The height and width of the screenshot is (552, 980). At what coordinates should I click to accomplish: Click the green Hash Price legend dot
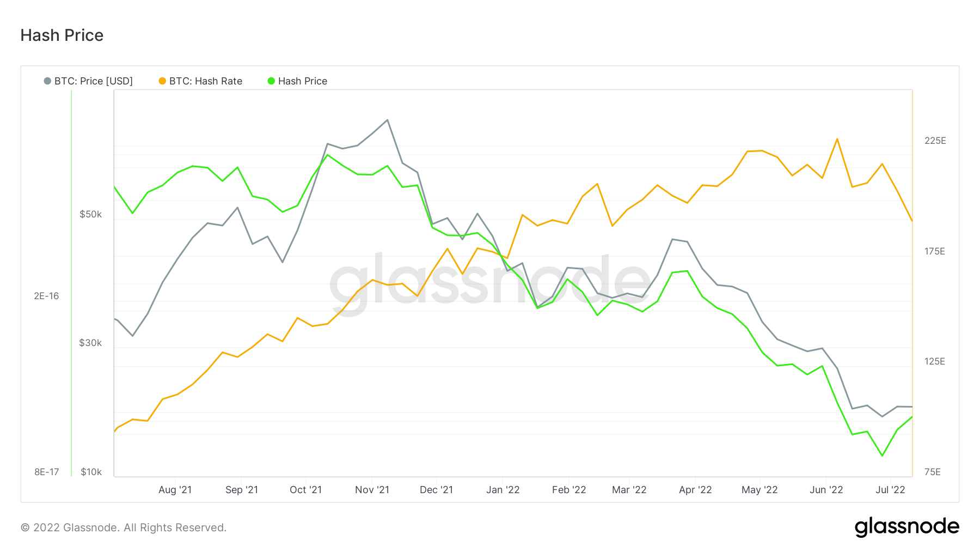pos(271,81)
